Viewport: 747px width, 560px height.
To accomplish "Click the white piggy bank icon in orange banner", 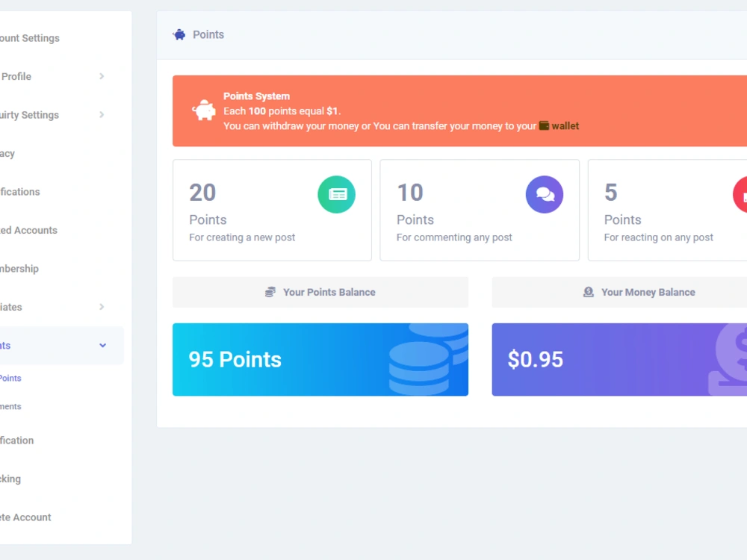I will tap(204, 110).
